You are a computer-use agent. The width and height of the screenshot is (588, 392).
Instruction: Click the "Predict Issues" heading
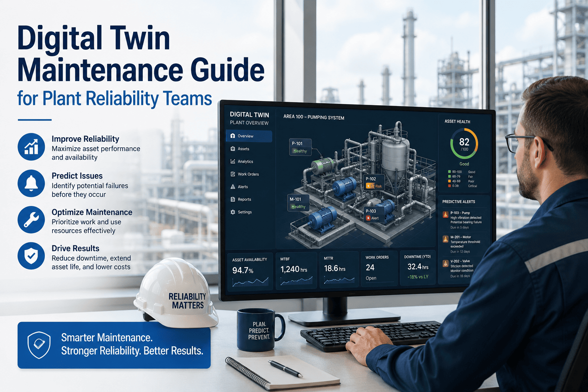click(x=77, y=176)
